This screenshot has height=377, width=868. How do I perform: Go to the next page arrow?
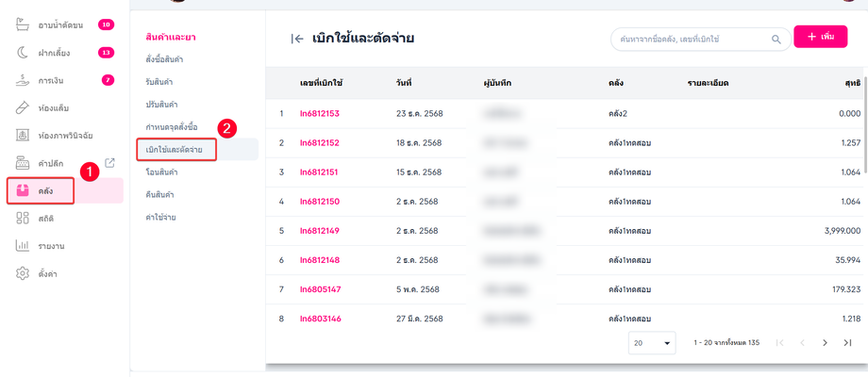[825, 343]
